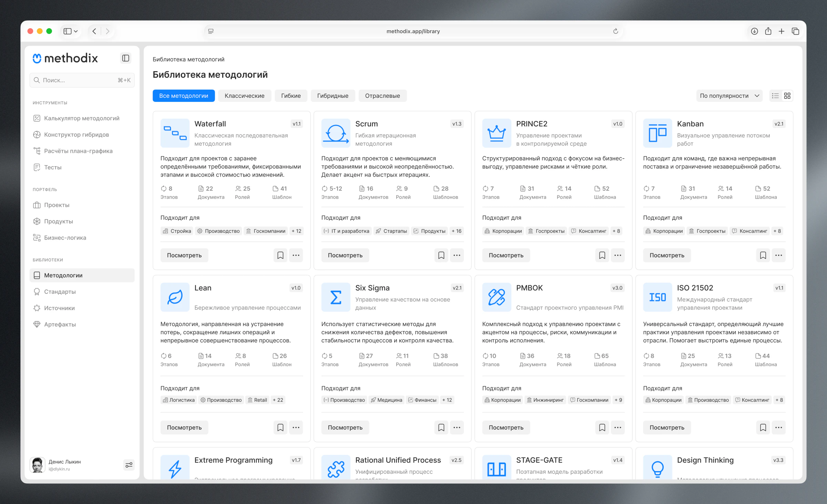Open more options on Scrum card
Screen dimensions: 827x504
pos(457,255)
